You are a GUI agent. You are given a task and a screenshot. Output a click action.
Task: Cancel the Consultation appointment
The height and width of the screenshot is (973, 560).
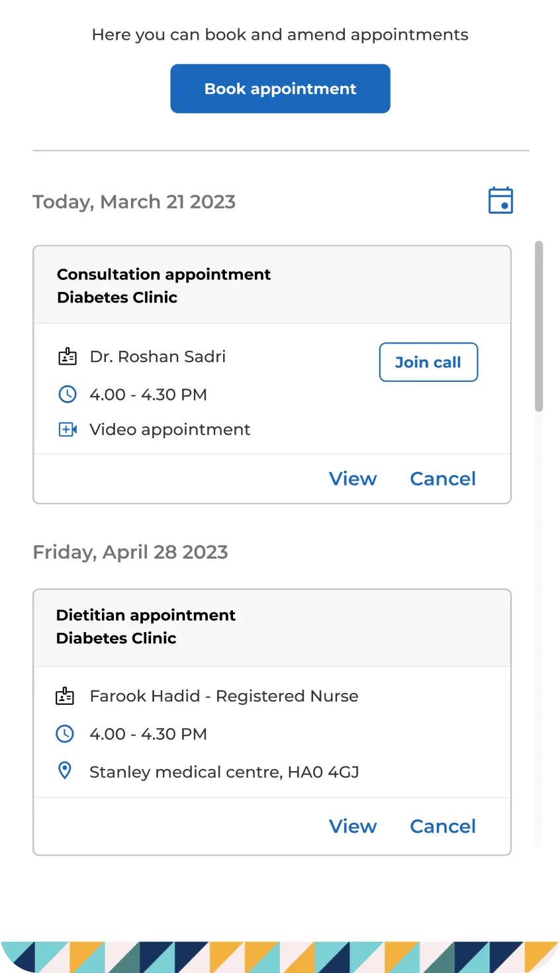(x=443, y=479)
